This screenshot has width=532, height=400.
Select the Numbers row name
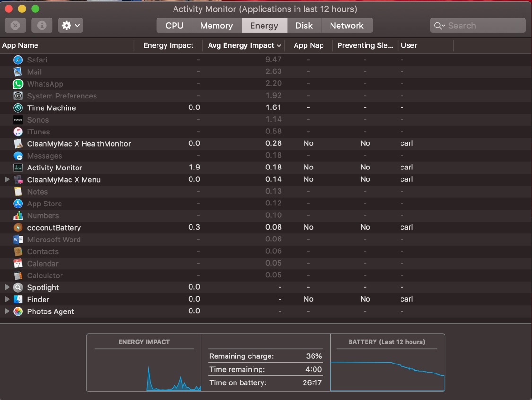pyautogui.click(x=43, y=215)
